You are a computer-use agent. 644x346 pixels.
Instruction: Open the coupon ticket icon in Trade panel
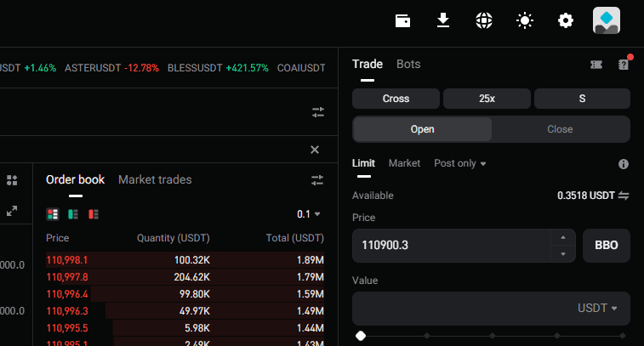click(596, 65)
